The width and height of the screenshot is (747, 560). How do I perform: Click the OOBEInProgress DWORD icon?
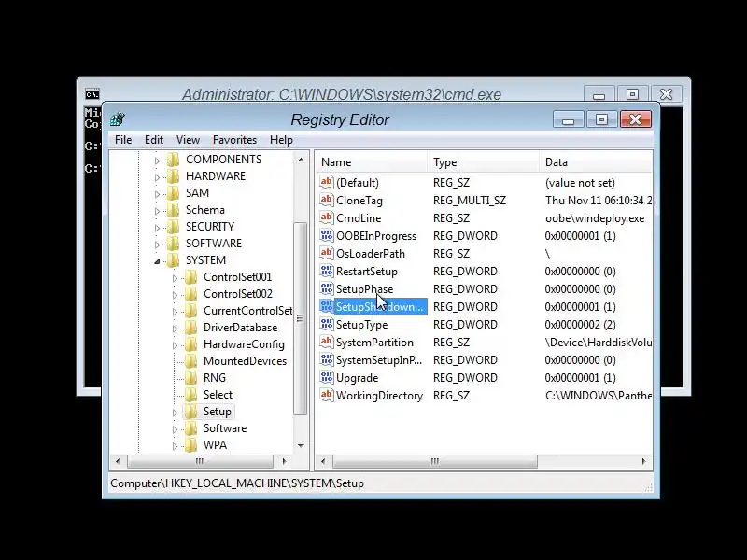click(x=326, y=236)
